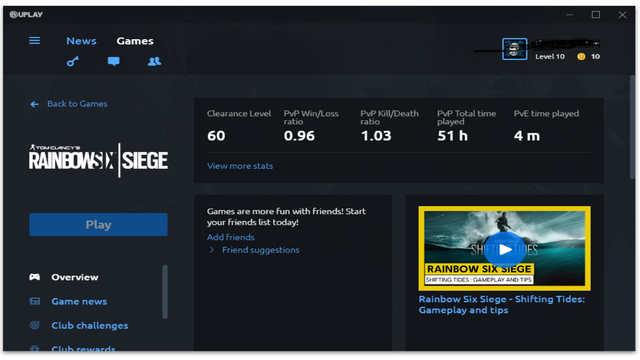Click the Overview gamepad icon
Screen dimensions: 640x360
pyautogui.click(x=35, y=277)
